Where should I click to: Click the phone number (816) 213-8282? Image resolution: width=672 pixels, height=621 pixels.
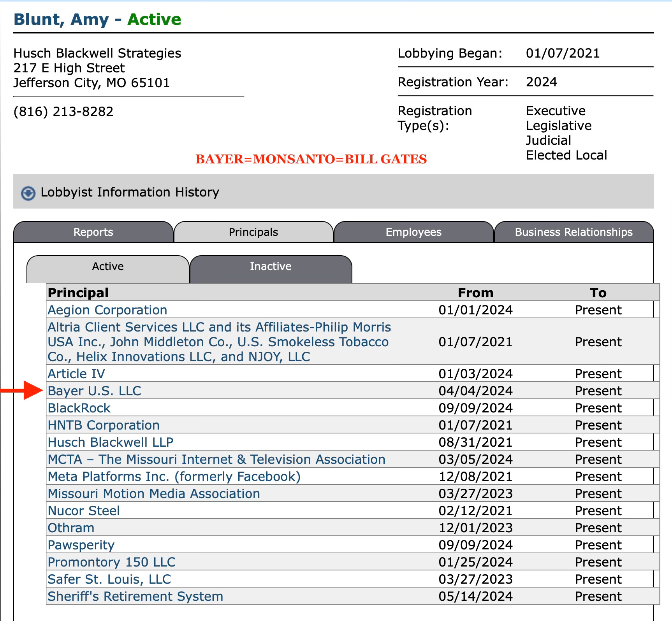click(63, 112)
